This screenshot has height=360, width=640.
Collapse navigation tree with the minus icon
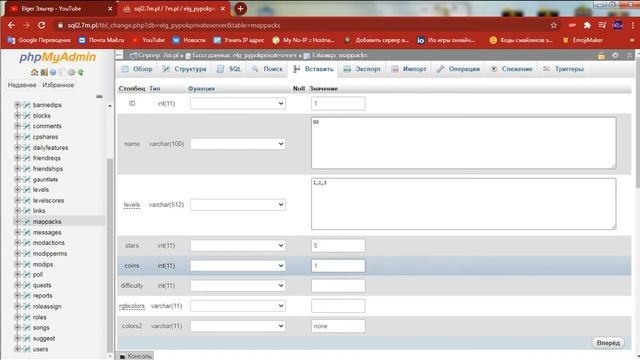99,97
